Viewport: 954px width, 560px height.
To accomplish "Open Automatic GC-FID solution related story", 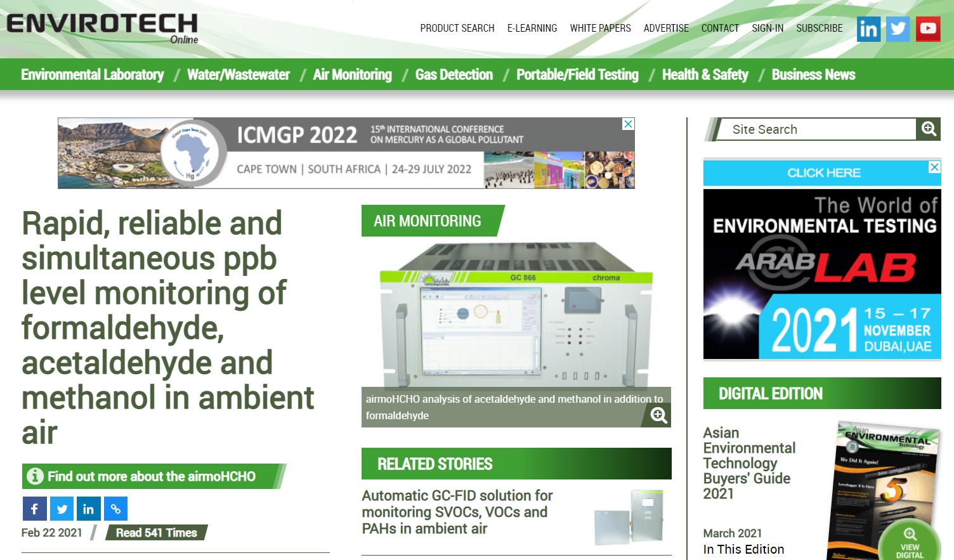I will click(457, 512).
